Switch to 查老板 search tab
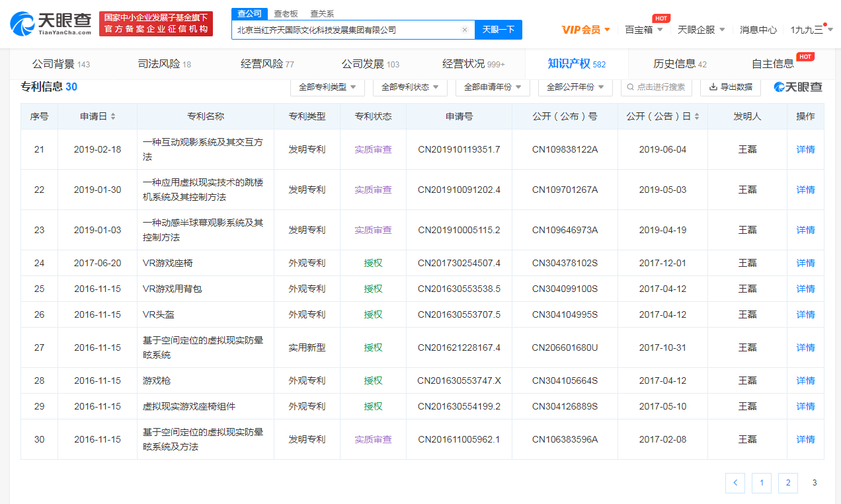Image resolution: width=841 pixels, height=504 pixels. [x=286, y=13]
